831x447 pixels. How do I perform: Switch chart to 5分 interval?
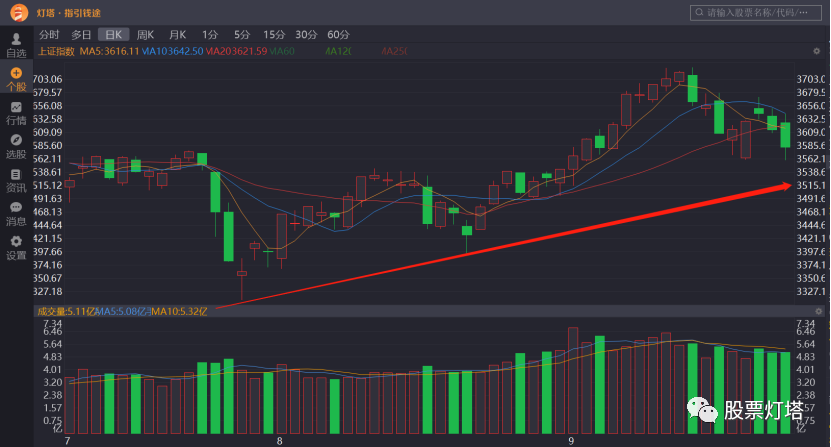(x=242, y=34)
